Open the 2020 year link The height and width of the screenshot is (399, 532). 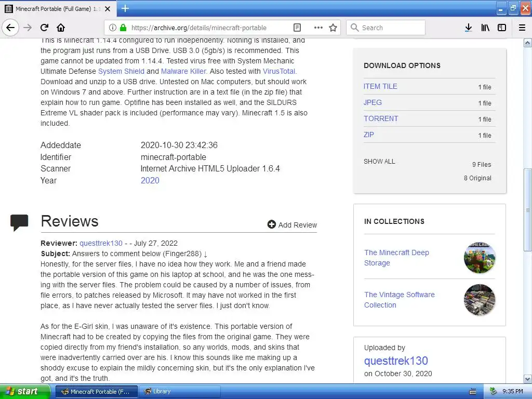pyautogui.click(x=150, y=180)
